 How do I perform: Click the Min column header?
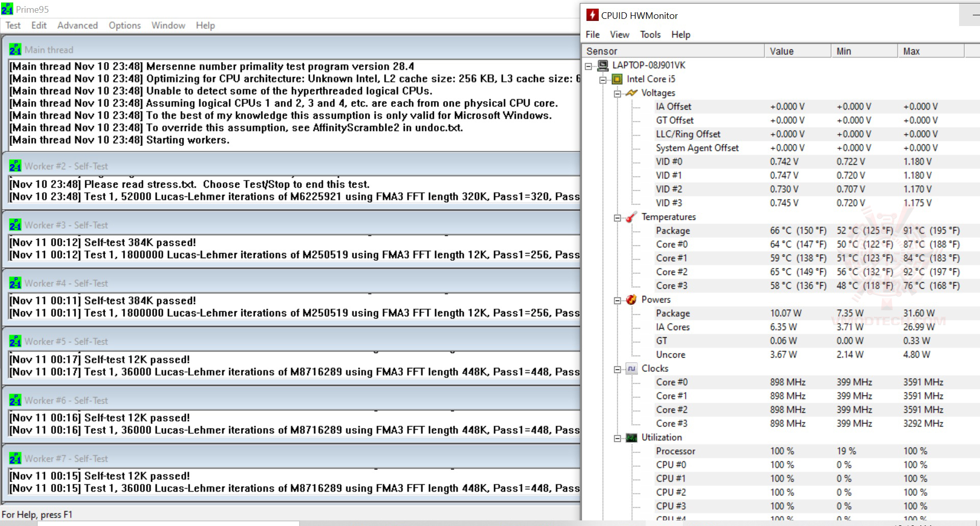pos(864,51)
